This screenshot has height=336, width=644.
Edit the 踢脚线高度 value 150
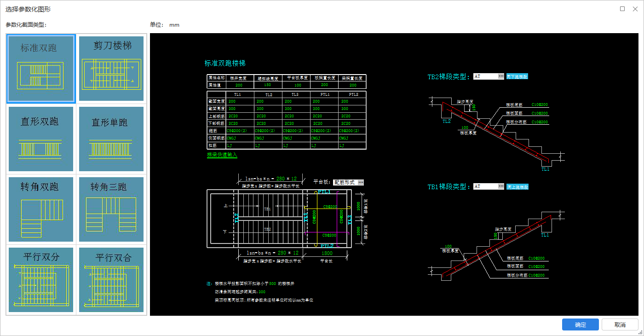point(267,85)
